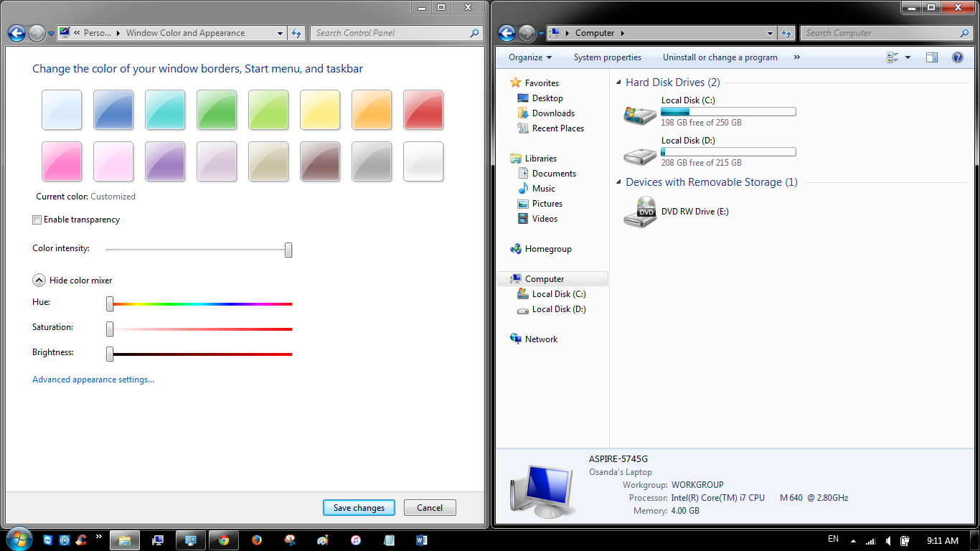This screenshot has height=551, width=980.
Task: Open the Windows Start orb
Action: 19,540
